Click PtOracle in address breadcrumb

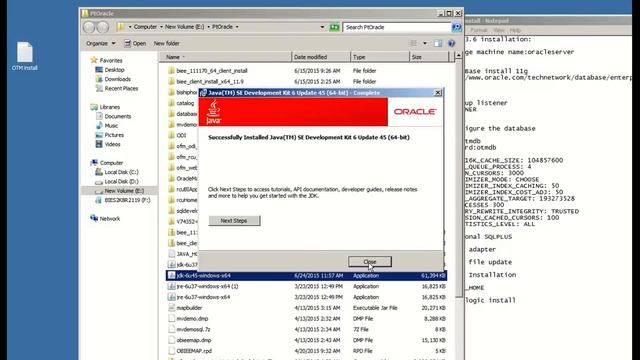(x=222, y=27)
